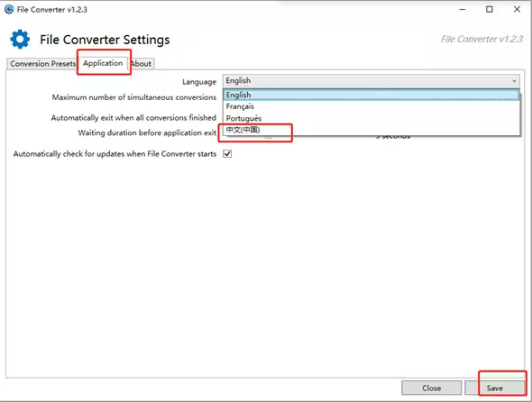Collapse the Language list using its chevron arrow

coord(514,81)
